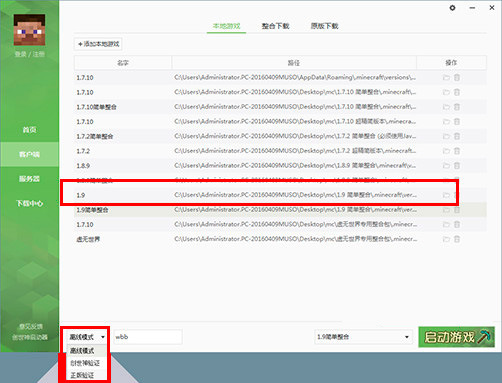Image resolution: width=502 pixels, height=383 pixels.
Task: Open launcher settings gear icon
Action: (x=452, y=8)
